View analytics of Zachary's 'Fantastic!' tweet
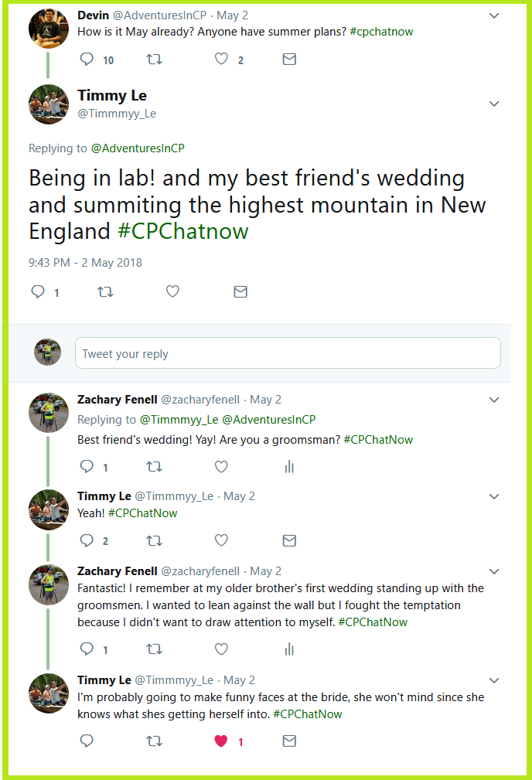532x780 pixels. pos(289,649)
